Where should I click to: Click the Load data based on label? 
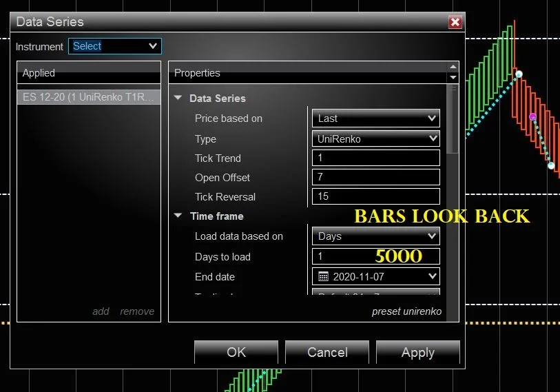239,236
